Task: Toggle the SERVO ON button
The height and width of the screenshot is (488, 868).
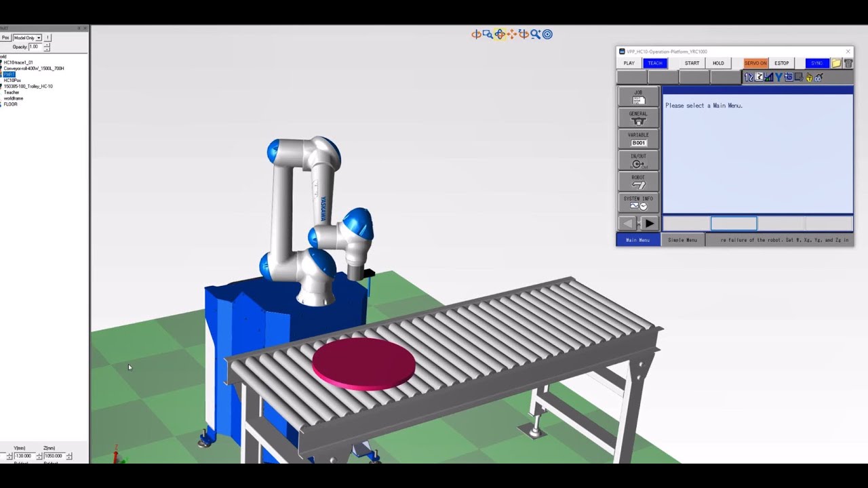Action: pyautogui.click(x=755, y=63)
